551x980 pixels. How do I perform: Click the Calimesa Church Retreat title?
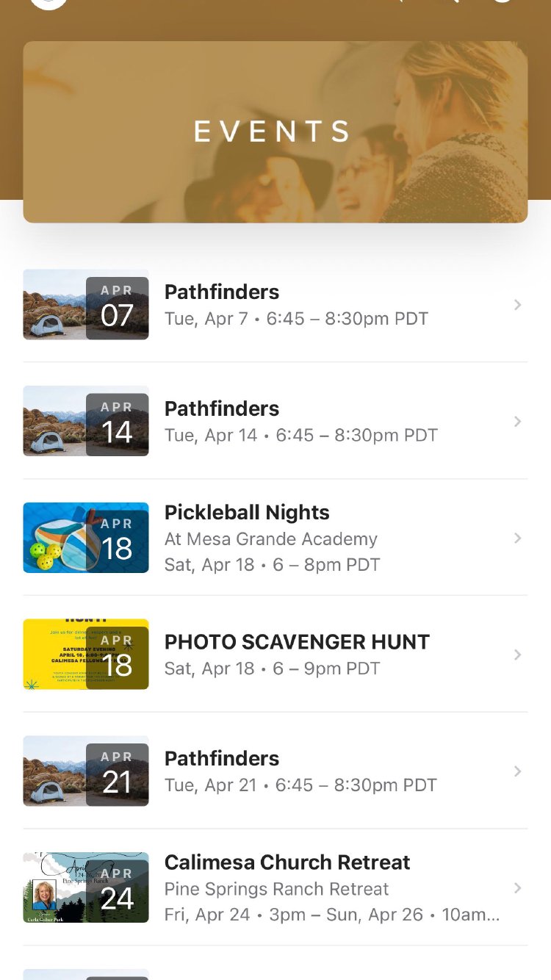[287, 862]
